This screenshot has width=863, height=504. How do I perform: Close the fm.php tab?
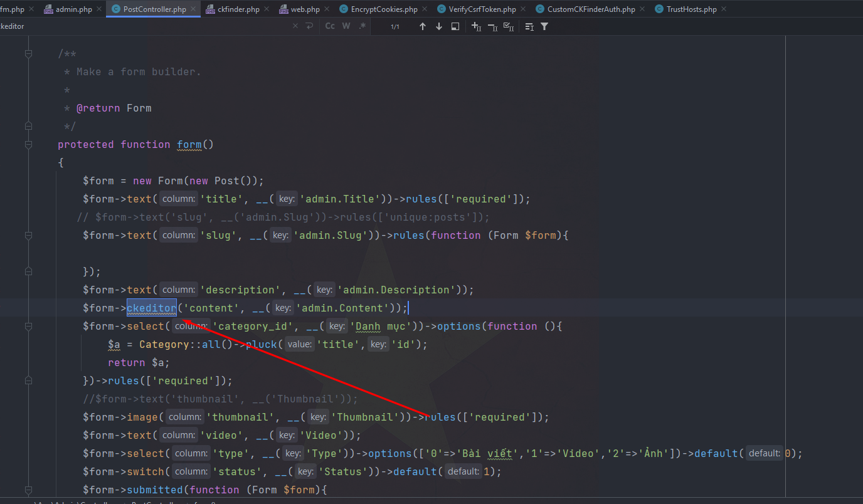tap(33, 9)
